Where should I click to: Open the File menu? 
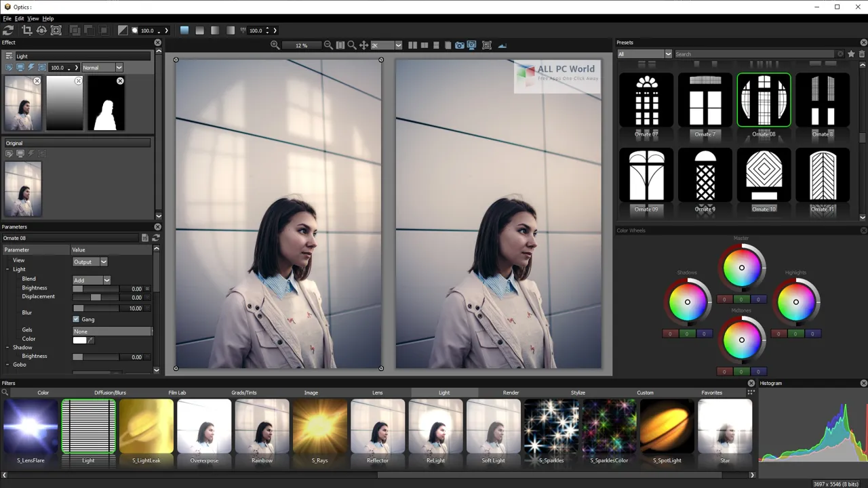pos(7,18)
